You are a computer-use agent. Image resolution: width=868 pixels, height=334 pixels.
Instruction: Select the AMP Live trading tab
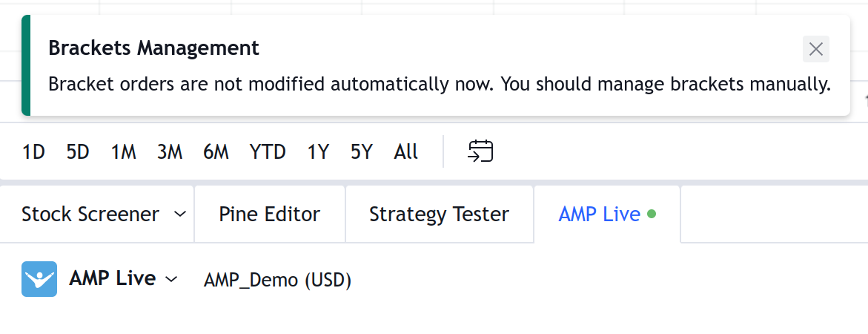click(x=599, y=215)
